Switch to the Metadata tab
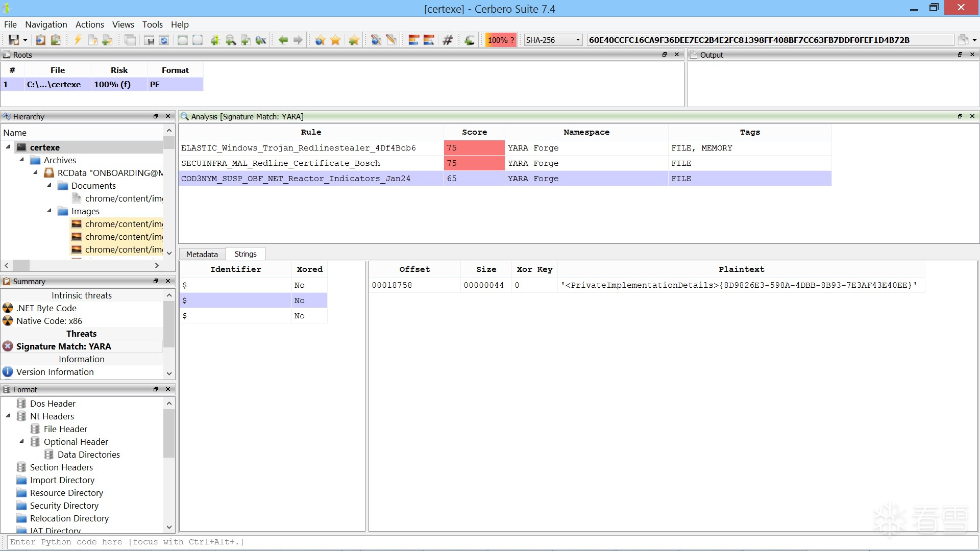The height and width of the screenshot is (551, 980). pyautogui.click(x=202, y=254)
